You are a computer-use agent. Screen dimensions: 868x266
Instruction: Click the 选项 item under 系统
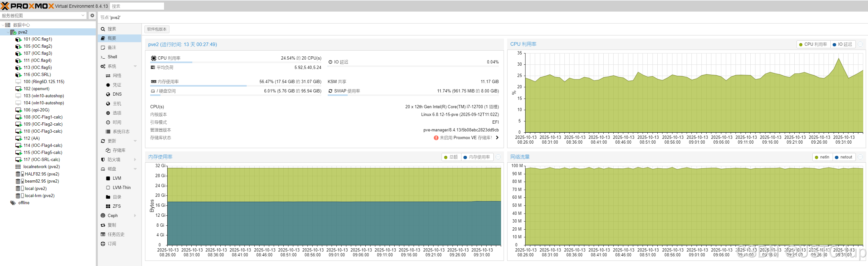pos(120,113)
